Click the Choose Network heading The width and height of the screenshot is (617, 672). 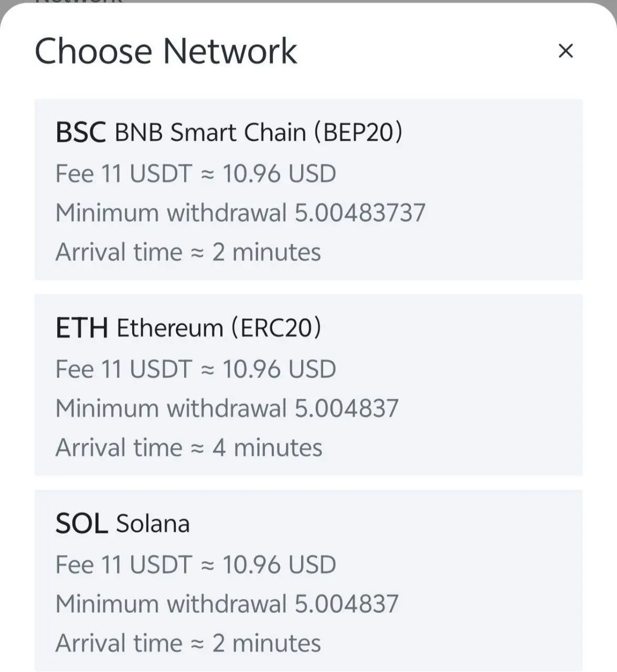166,51
